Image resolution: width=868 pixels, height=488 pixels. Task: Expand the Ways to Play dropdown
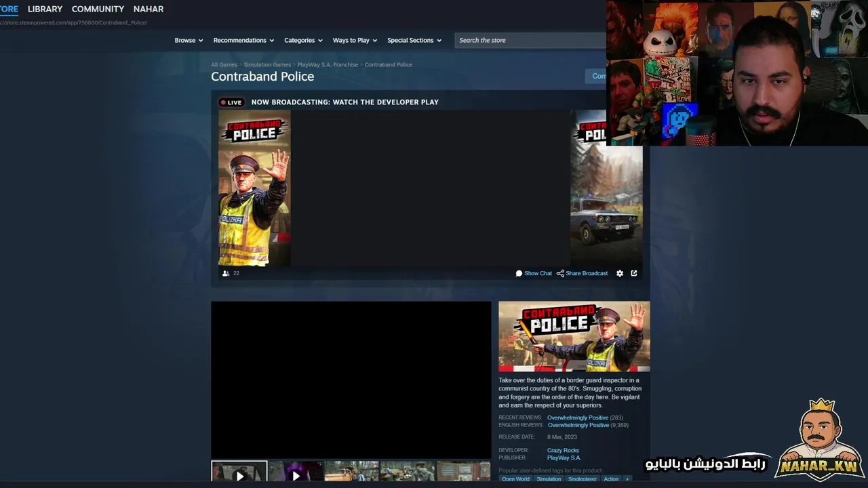pyautogui.click(x=355, y=40)
